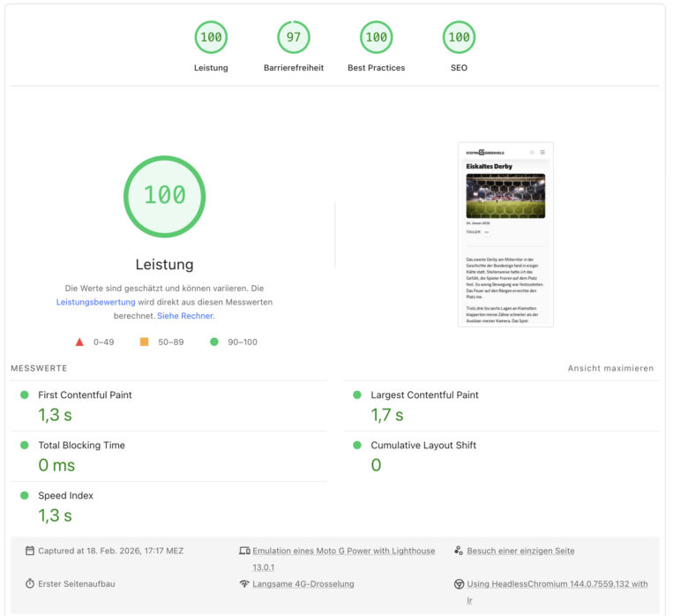The image size is (673, 616).
Task: Click the Largest Contentful Paint metric label
Action: click(424, 394)
